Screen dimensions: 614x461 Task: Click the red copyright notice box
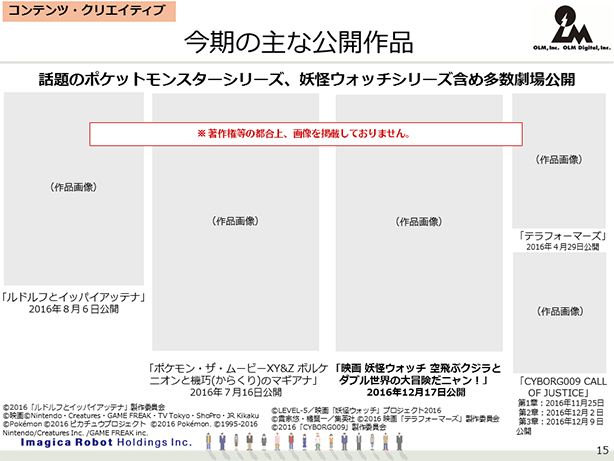[306, 134]
